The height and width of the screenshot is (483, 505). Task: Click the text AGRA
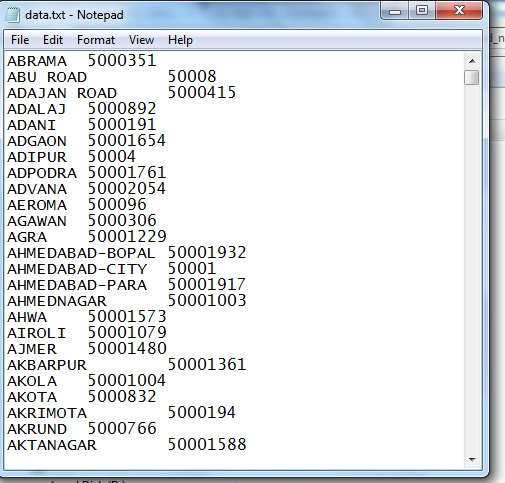pos(27,237)
